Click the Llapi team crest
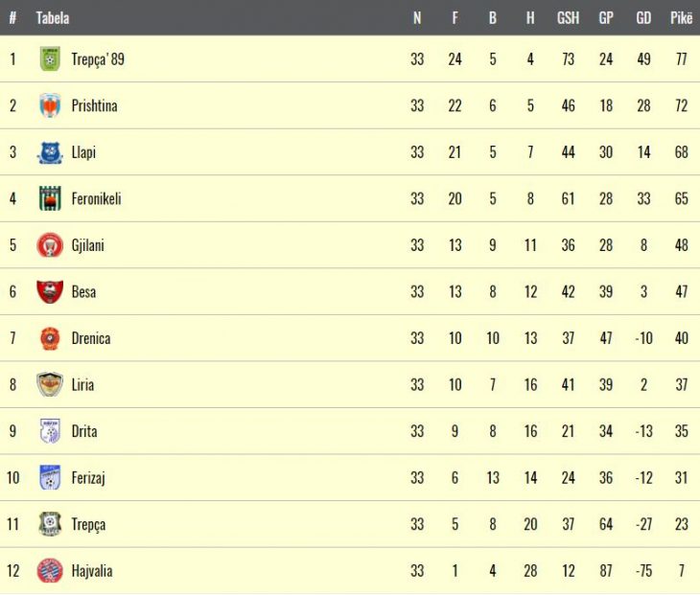Image resolution: width=700 pixels, height=595 pixels. (x=50, y=152)
